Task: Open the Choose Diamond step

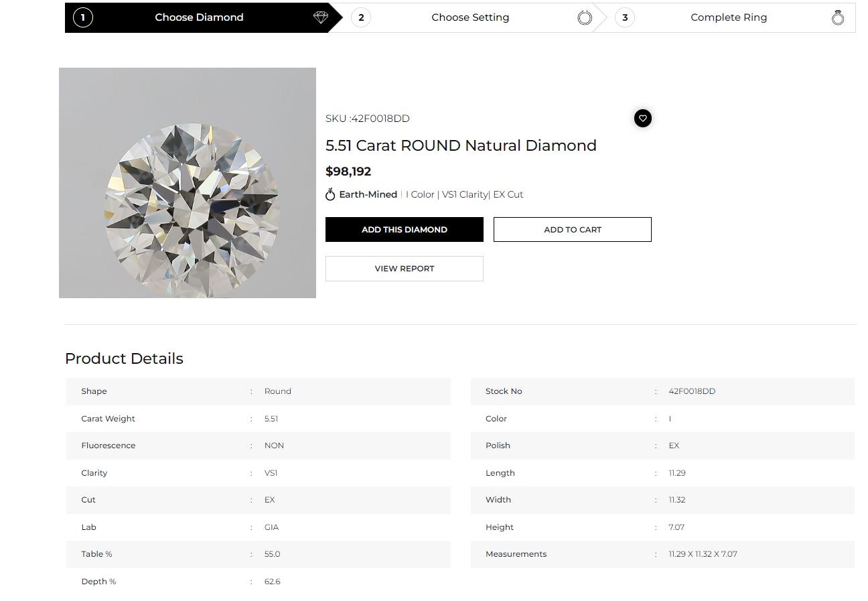Action: tap(200, 17)
